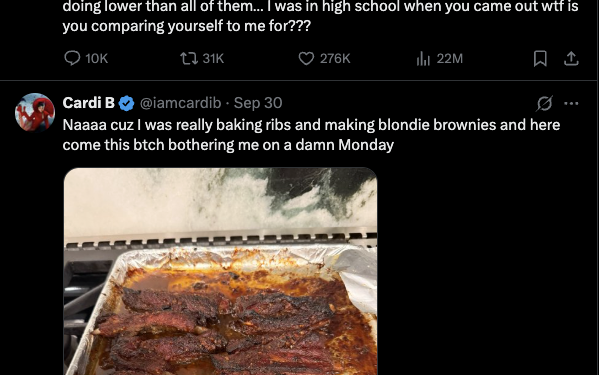Click the reply icon showing 10K
This screenshot has width=599, height=375.
(72, 58)
